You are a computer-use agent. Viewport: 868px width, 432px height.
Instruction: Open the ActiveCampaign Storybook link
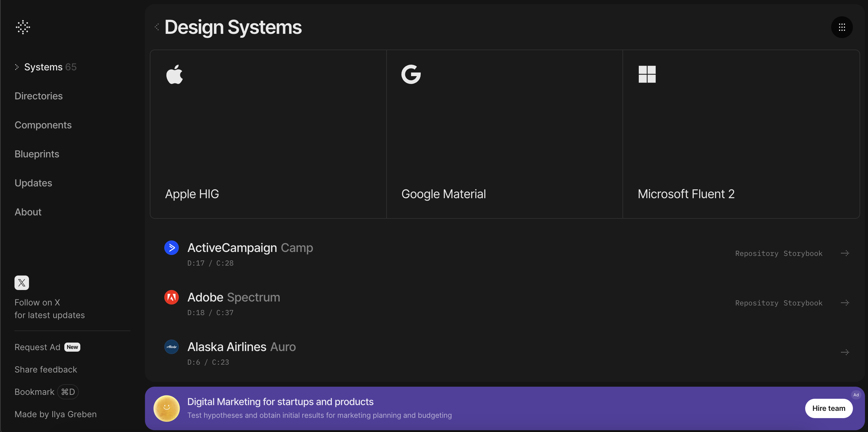[803, 253]
